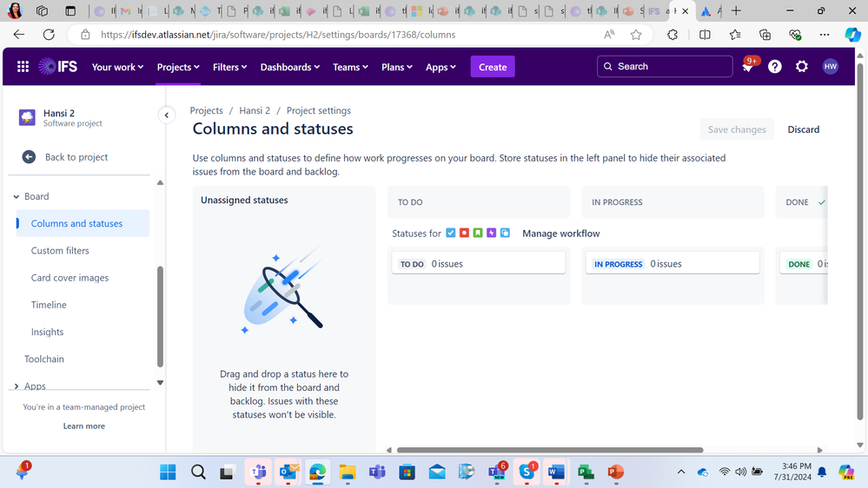The image size is (868, 488).
Task: Click the Projects breadcrumb link
Action: coord(207,110)
